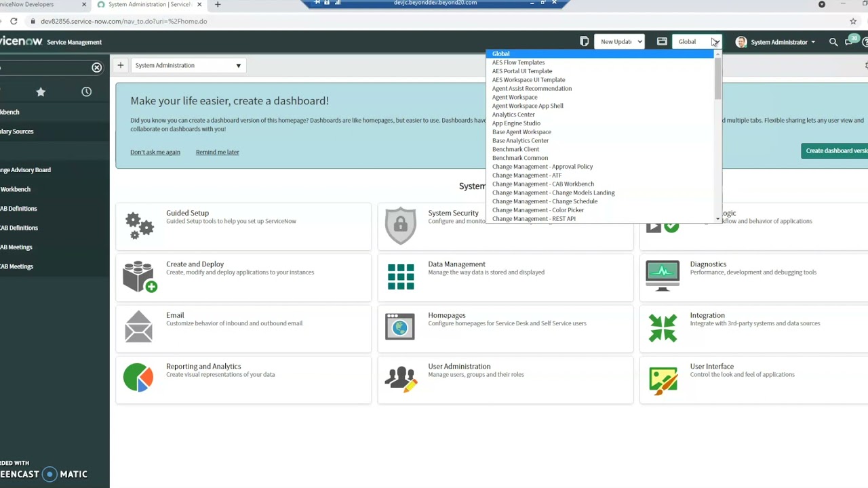The width and height of the screenshot is (868, 488).
Task: Click Remind me later link
Action: point(217,152)
